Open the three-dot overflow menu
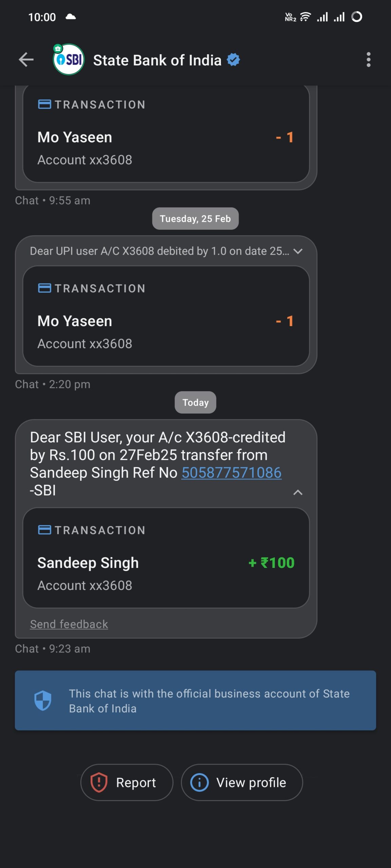 point(368,60)
